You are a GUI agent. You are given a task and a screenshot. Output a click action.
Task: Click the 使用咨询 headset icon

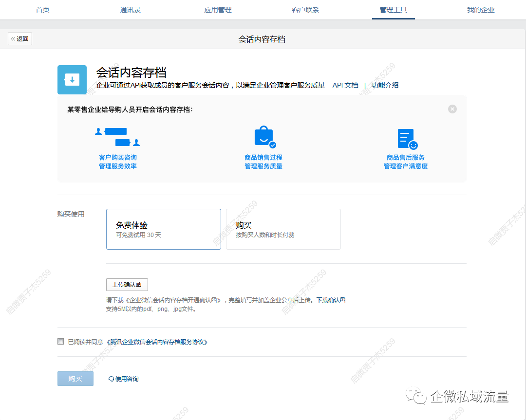(111, 379)
